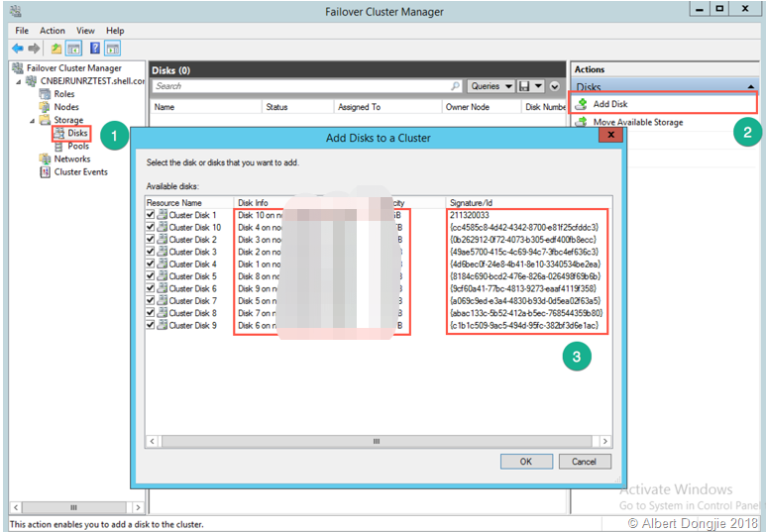The height and width of the screenshot is (532, 766).
Task: Click OK in Add Disks dialog
Action: (x=526, y=461)
